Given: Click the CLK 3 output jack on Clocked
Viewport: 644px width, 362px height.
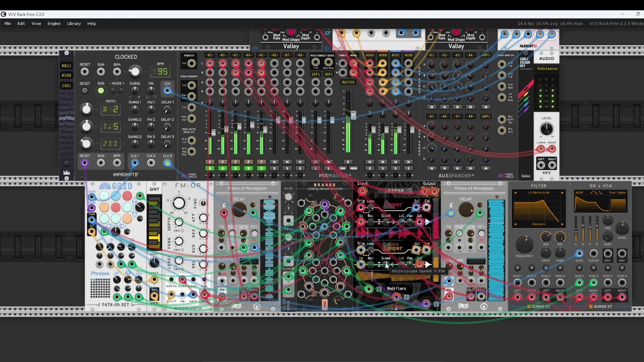Looking at the screenshot, I should pos(167,163).
